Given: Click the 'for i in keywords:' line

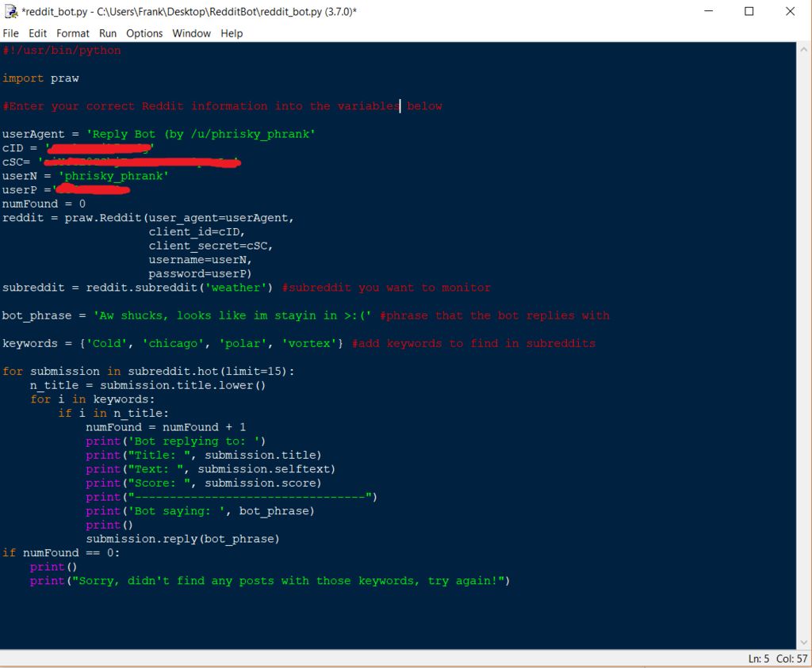Looking at the screenshot, I should (92, 399).
